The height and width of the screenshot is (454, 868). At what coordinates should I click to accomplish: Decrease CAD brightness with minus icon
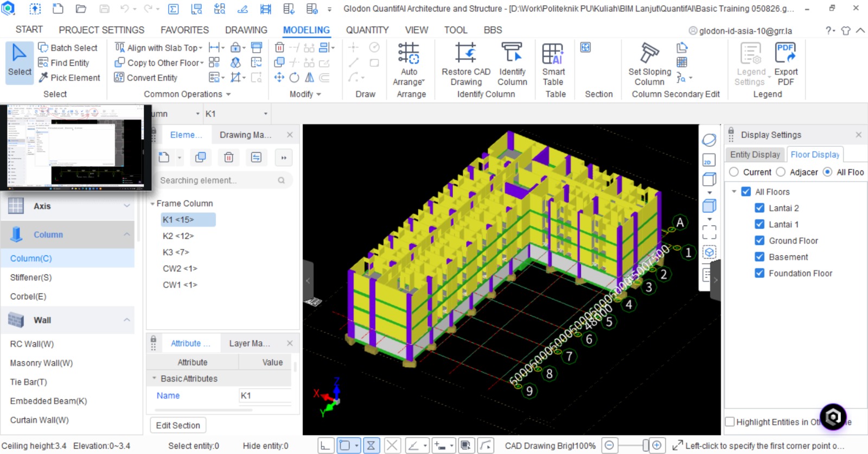[x=609, y=445]
